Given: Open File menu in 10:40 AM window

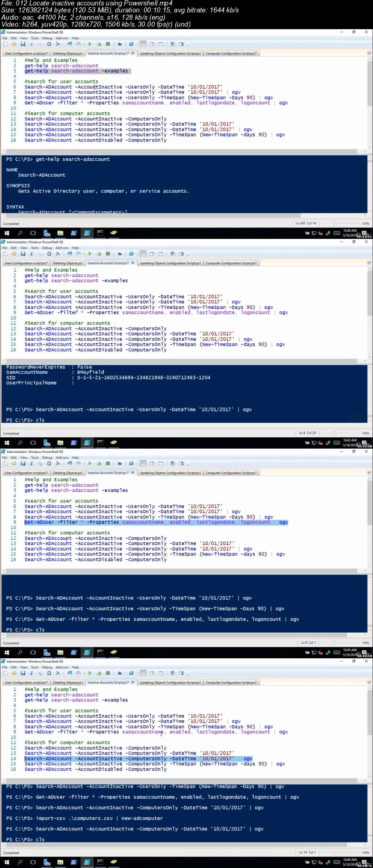Looking at the screenshot, I should (x=5, y=38).
